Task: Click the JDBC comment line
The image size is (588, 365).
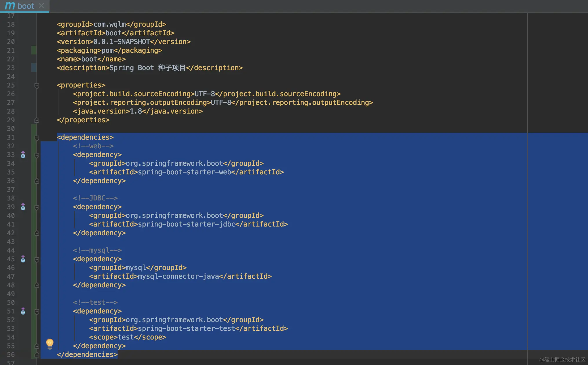Action: coord(95,198)
